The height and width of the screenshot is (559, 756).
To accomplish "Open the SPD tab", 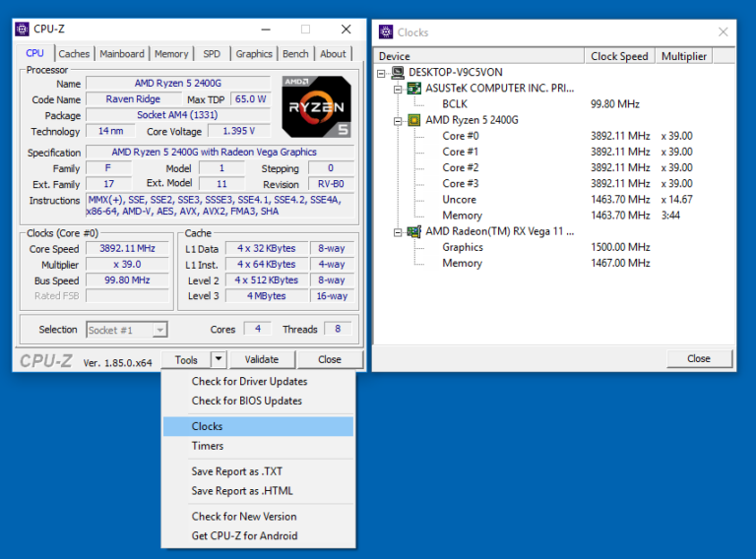I will [x=212, y=54].
